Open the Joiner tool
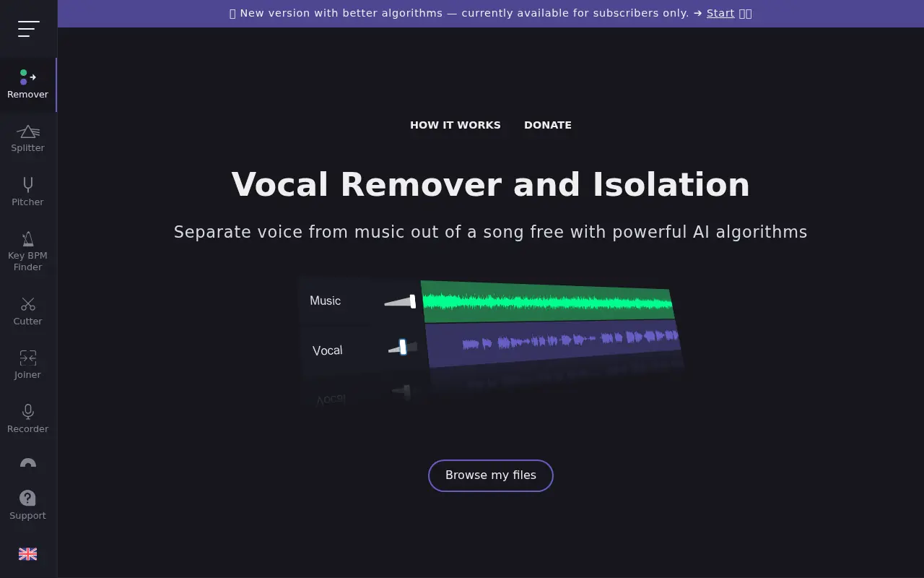The image size is (924, 578). (x=27, y=364)
